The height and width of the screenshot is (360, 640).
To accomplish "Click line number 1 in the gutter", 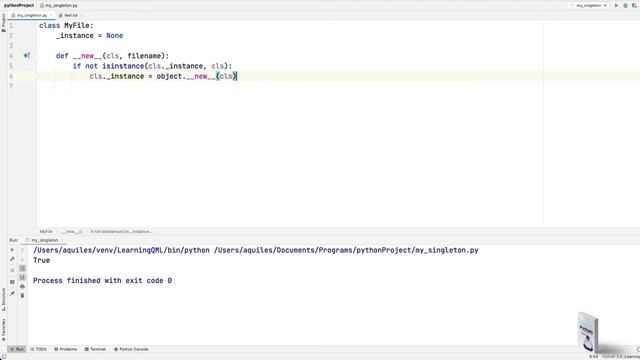I will pyautogui.click(x=11, y=25).
